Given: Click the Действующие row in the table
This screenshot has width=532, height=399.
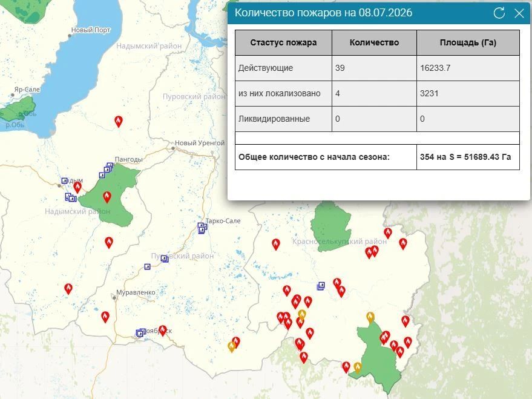Looking at the screenshot, I should tap(377, 68).
